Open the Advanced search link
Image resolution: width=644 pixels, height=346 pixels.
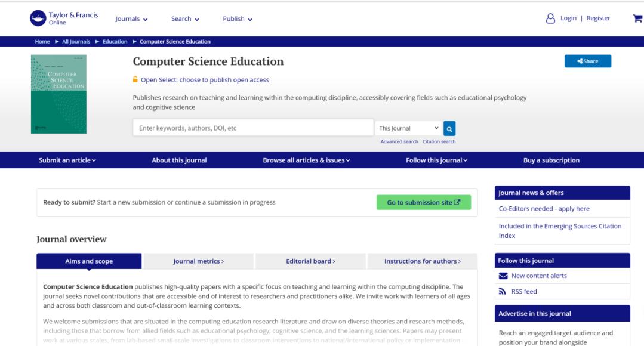tap(399, 141)
